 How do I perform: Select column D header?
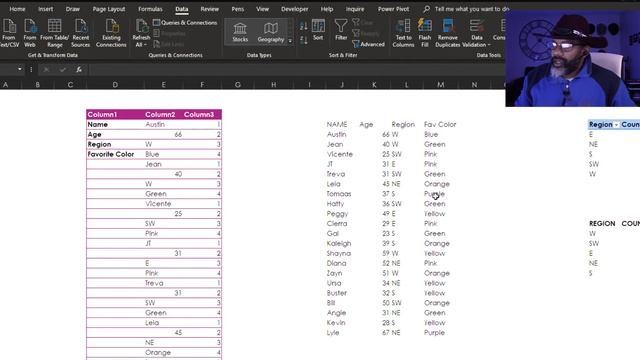pyautogui.click(x=115, y=84)
